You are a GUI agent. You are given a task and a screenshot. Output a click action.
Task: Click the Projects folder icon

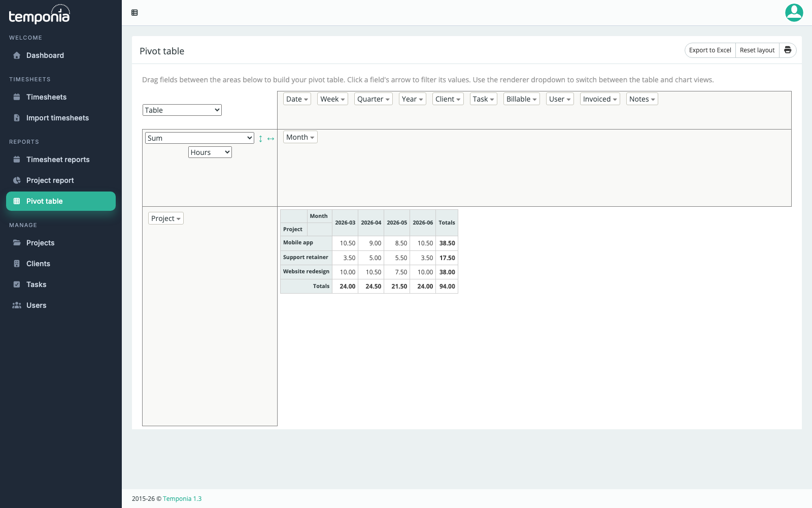pyautogui.click(x=17, y=243)
